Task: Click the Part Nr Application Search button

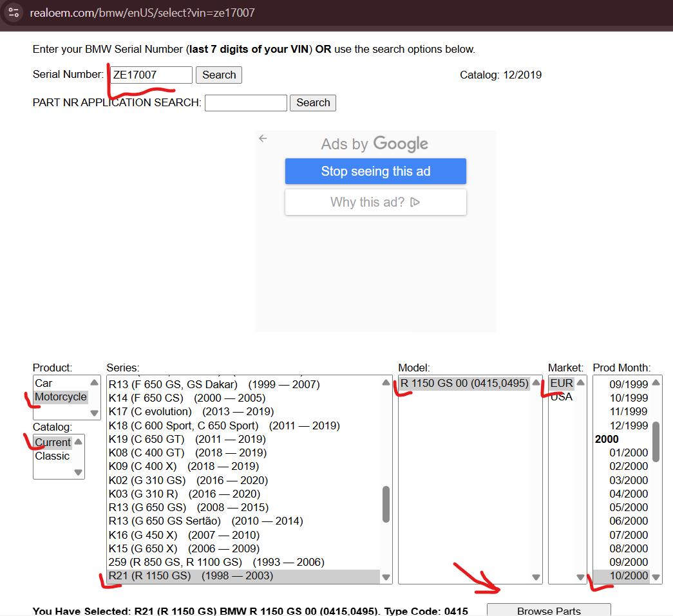Action: (x=313, y=103)
